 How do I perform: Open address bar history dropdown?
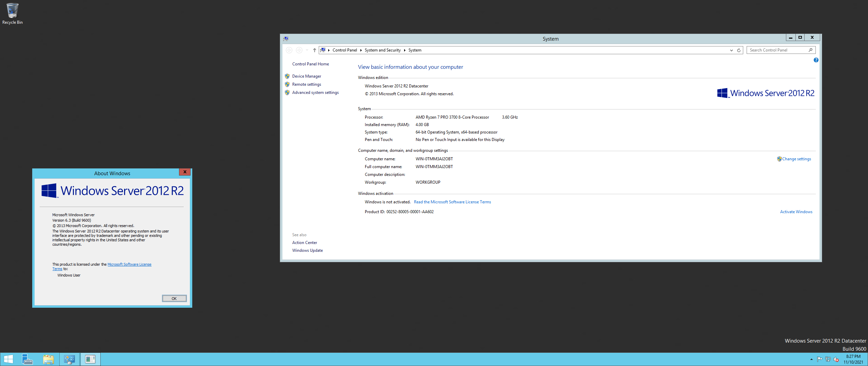click(x=731, y=50)
